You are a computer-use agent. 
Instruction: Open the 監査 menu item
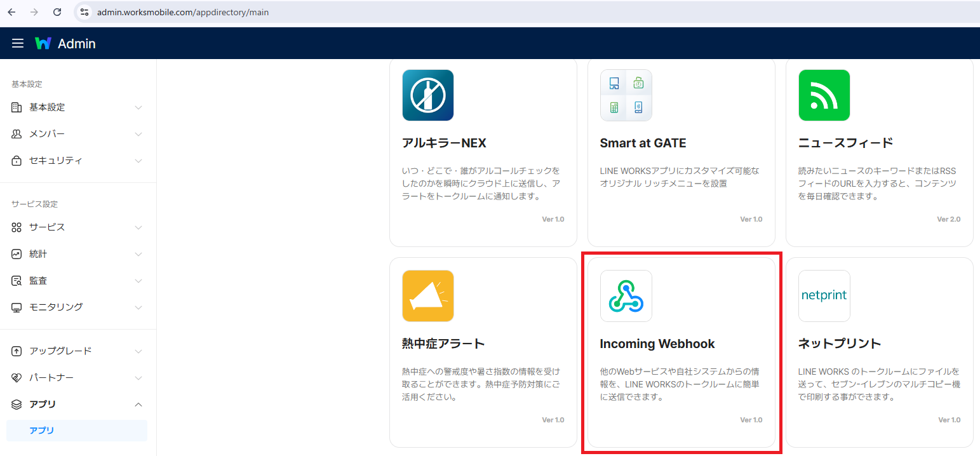[77, 281]
